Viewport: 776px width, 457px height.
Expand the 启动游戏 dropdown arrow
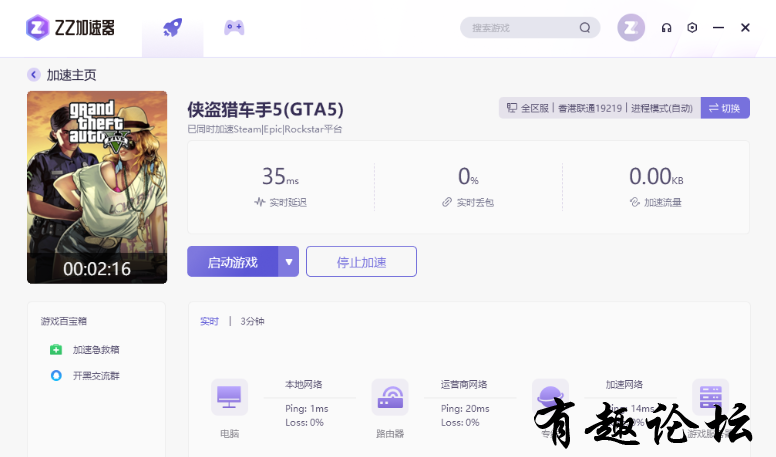pos(289,261)
